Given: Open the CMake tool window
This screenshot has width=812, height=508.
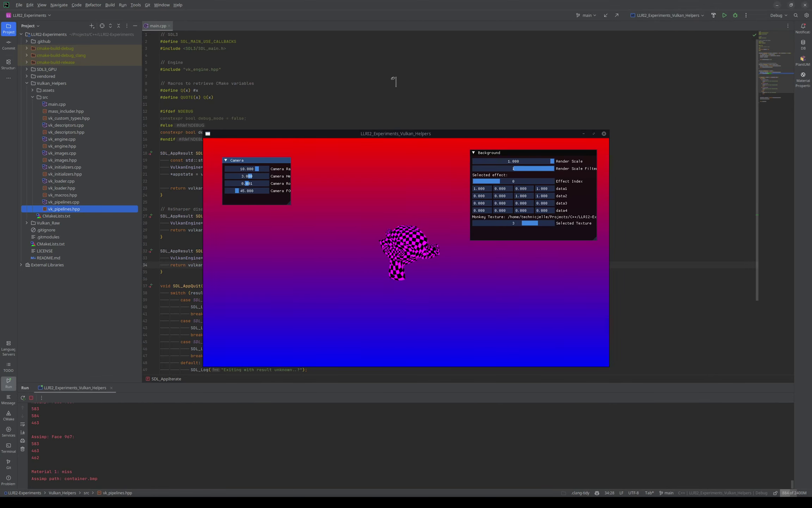Looking at the screenshot, I should tap(8, 415).
